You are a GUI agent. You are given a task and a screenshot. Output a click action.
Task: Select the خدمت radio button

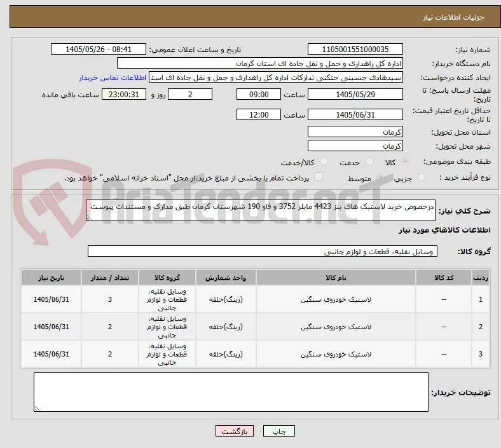pyautogui.click(x=369, y=161)
